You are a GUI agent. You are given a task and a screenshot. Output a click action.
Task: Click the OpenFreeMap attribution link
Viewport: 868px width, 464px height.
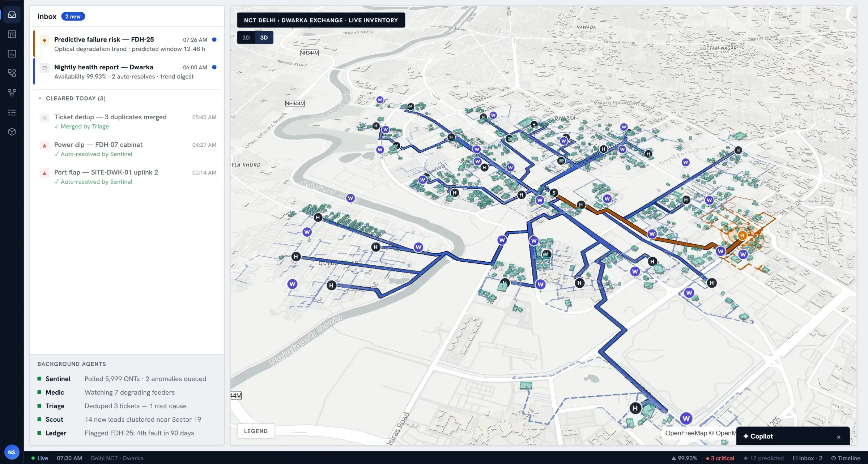point(686,433)
